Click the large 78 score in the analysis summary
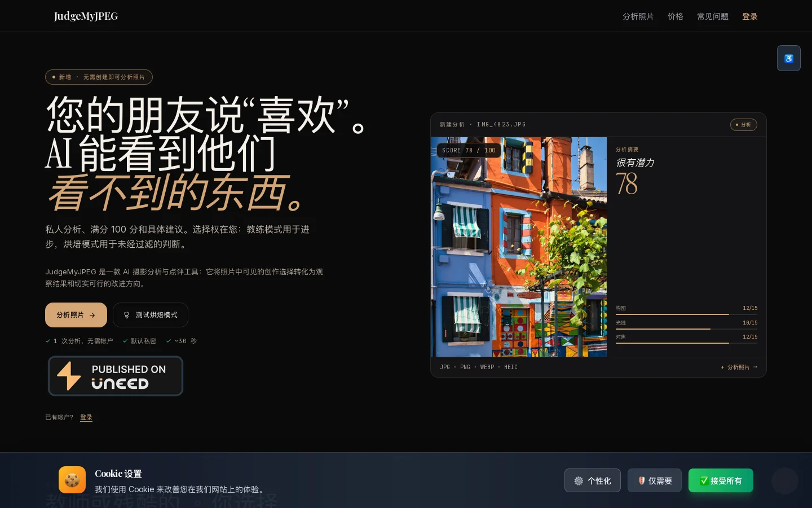812x508 pixels. coord(626,183)
